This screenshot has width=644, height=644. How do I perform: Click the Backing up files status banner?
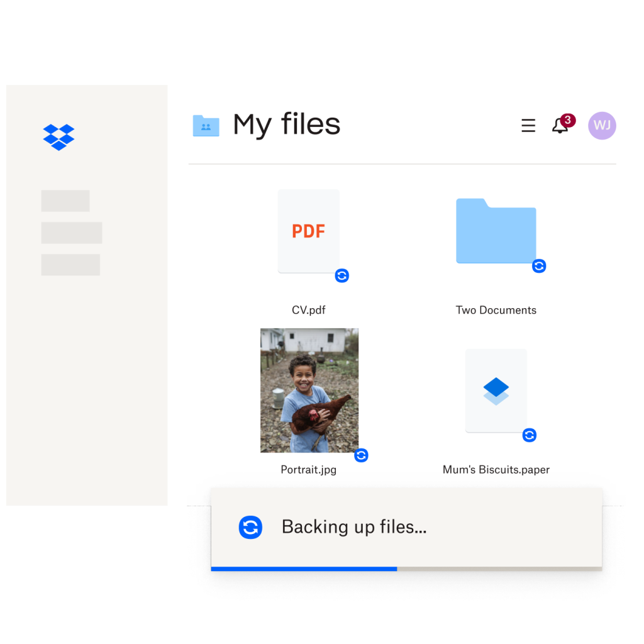[354, 527]
